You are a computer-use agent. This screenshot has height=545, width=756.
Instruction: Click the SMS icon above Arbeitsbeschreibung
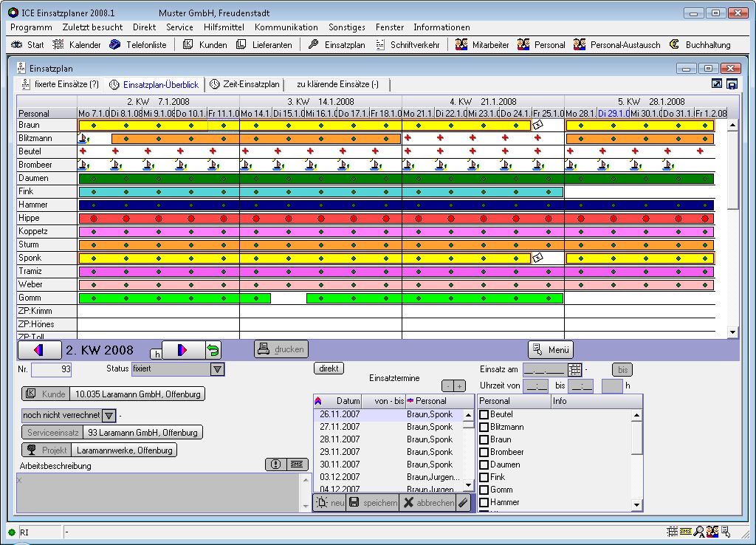[x=298, y=465]
